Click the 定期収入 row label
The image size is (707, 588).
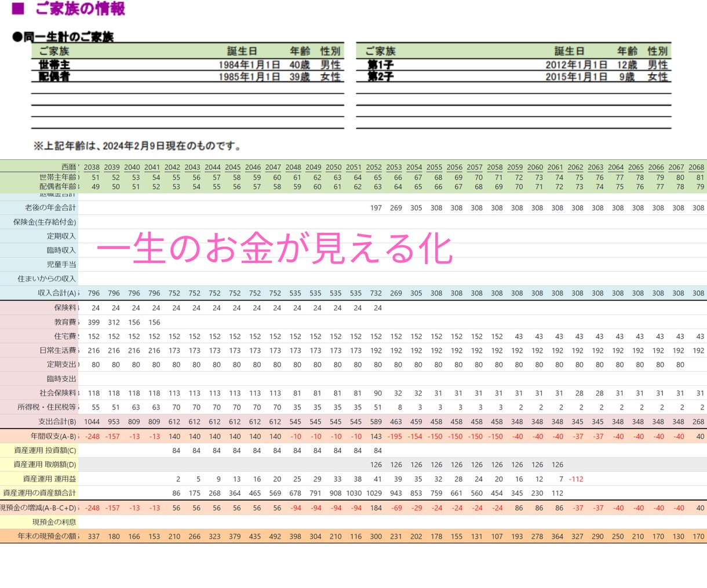pyautogui.click(x=61, y=236)
